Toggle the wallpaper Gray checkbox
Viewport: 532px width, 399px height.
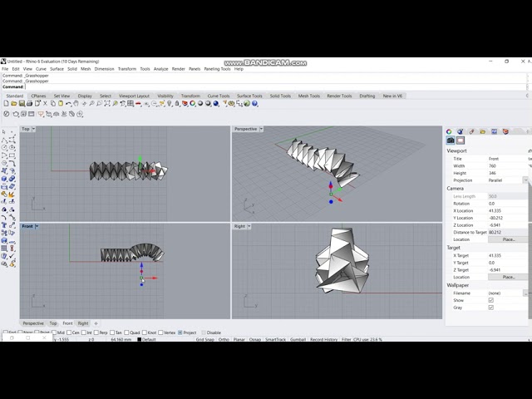tap(490, 308)
